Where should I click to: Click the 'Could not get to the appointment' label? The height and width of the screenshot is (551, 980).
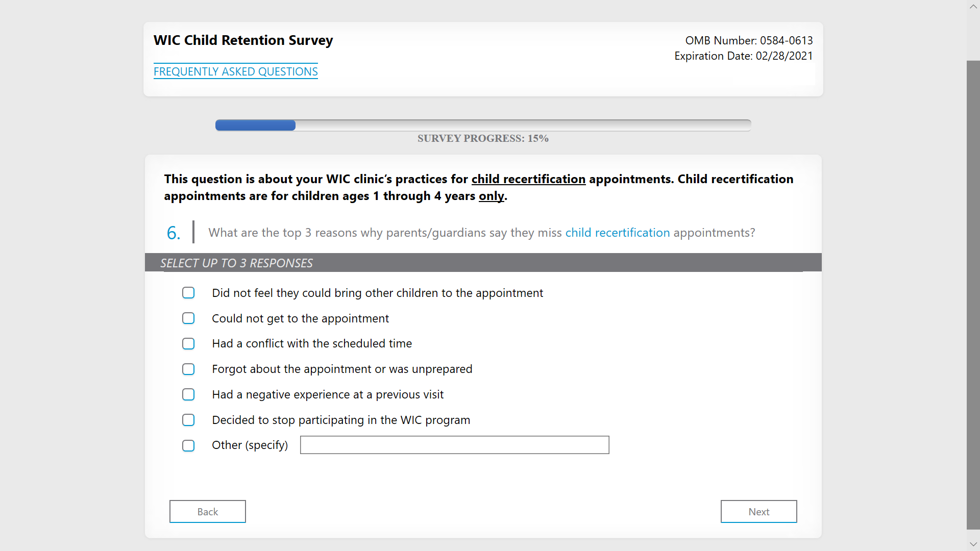pos(300,318)
